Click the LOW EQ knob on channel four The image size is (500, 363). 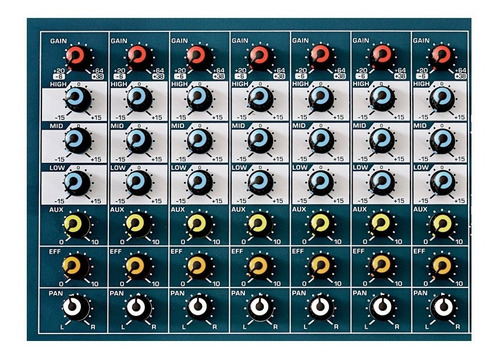pos(260,183)
